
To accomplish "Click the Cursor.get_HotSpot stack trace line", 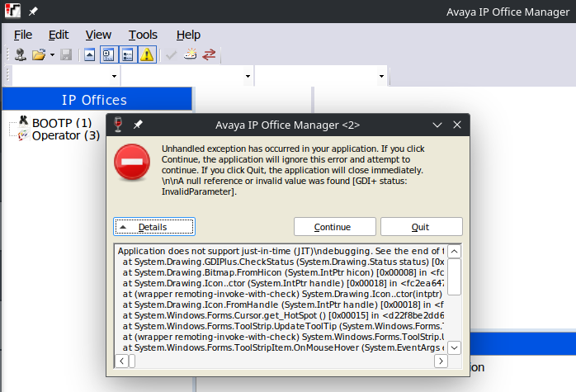I will [283, 315].
